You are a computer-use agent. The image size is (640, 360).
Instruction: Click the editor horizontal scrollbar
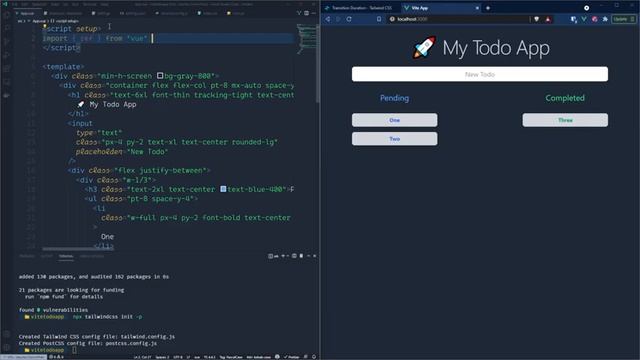tap(78, 248)
